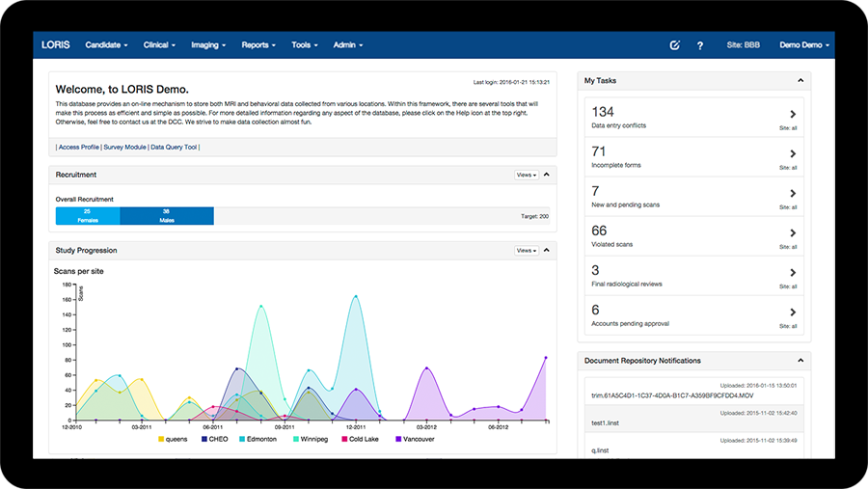Open the 7 New and pending scans task

(x=694, y=197)
